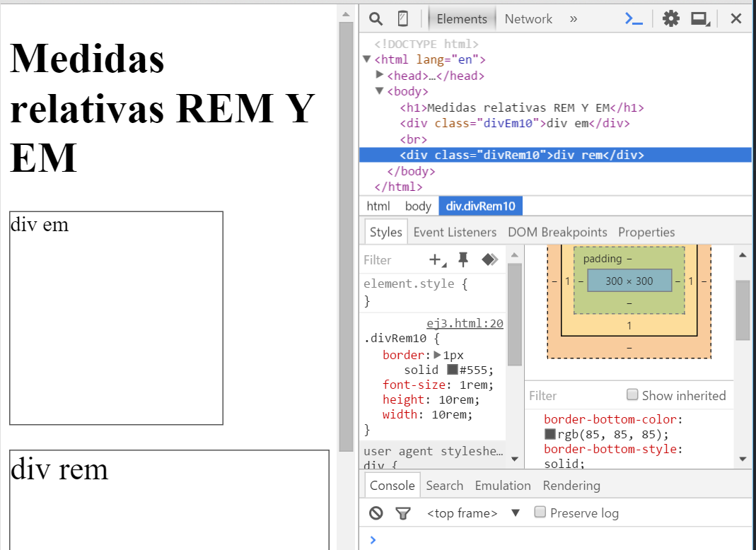Open the console drawer icon
This screenshot has height=550, width=756.
point(633,18)
